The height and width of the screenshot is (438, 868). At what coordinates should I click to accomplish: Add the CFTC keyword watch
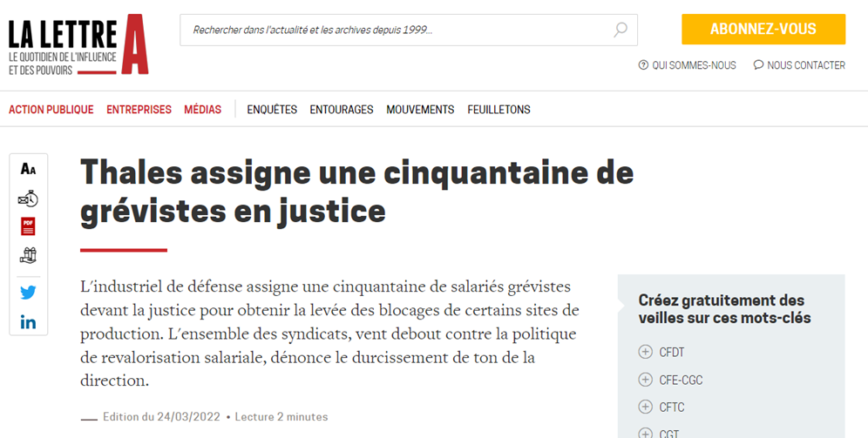pyautogui.click(x=646, y=407)
